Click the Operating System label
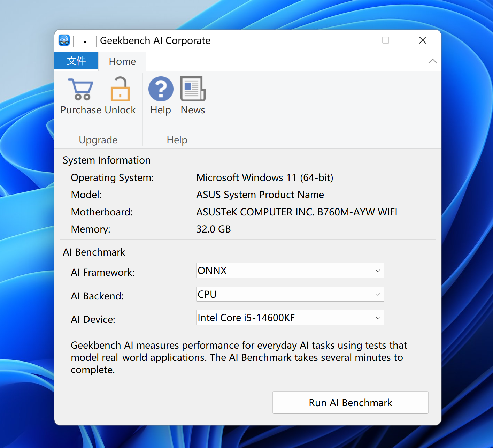This screenshot has height=448, width=493. 112,177
